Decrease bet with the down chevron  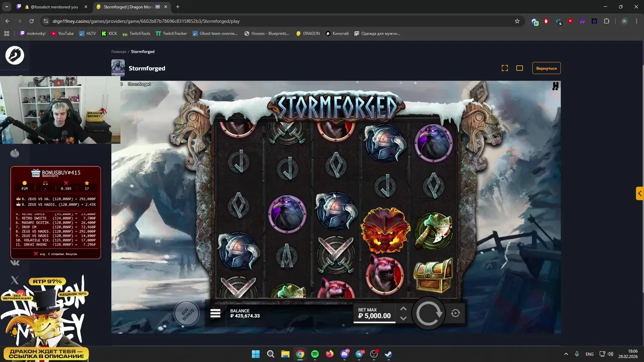404,318
